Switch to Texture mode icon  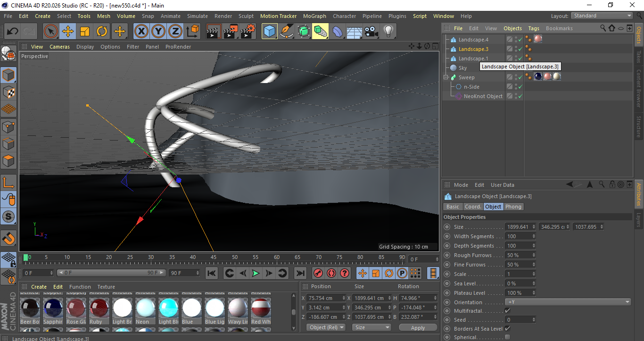pyautogui.click(x=8, y=92)
